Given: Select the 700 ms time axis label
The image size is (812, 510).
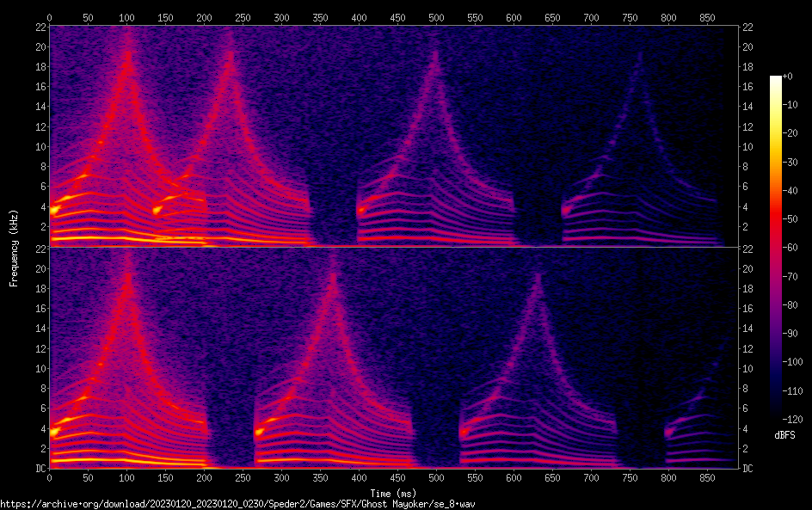Looking at the screenshot, I should click(591, 16).
